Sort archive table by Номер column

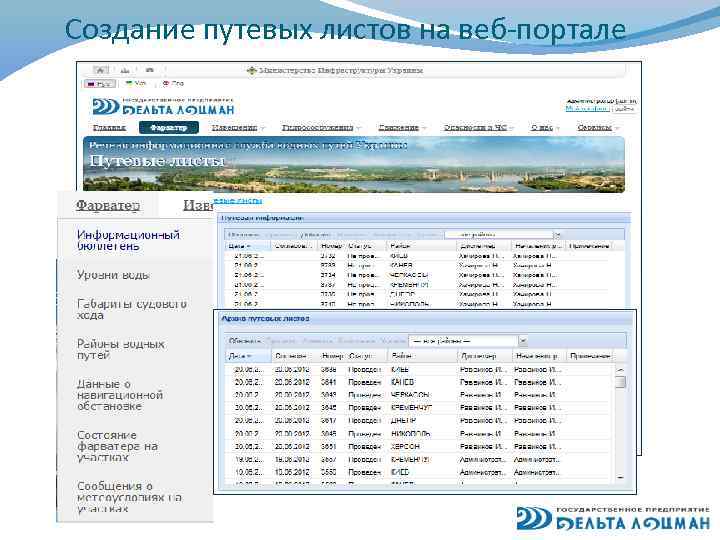[332, 356]
